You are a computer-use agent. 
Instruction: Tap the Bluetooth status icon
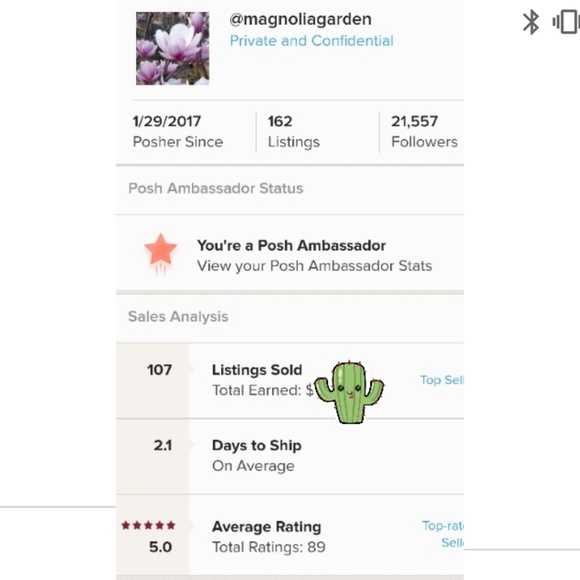tap(531, 22)
